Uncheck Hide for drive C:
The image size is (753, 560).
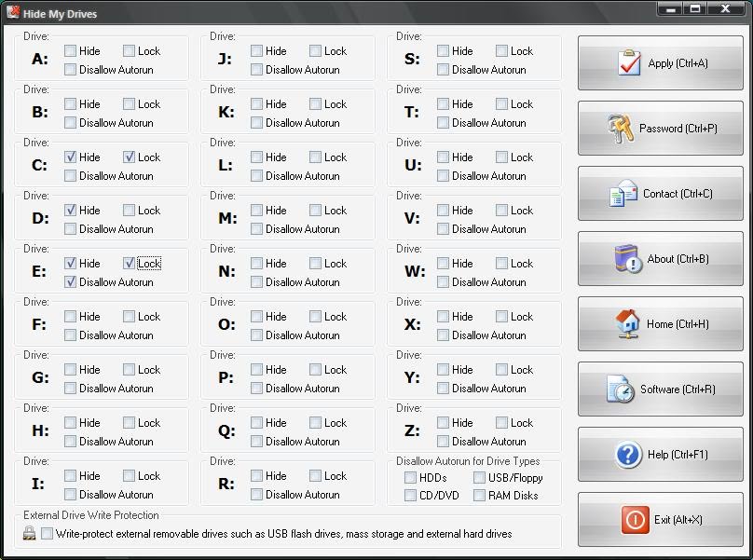tap(70, 157)
